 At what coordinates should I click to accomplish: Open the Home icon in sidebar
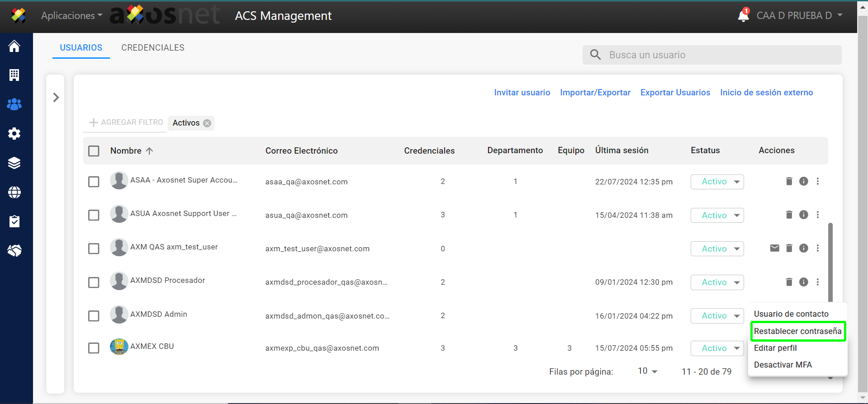pos(14,46)
